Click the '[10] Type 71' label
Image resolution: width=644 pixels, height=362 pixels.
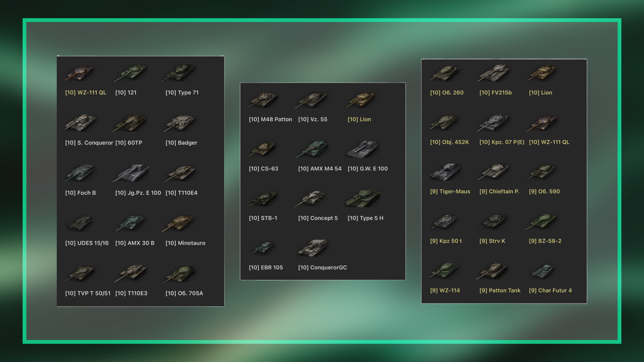pos(182,93)
